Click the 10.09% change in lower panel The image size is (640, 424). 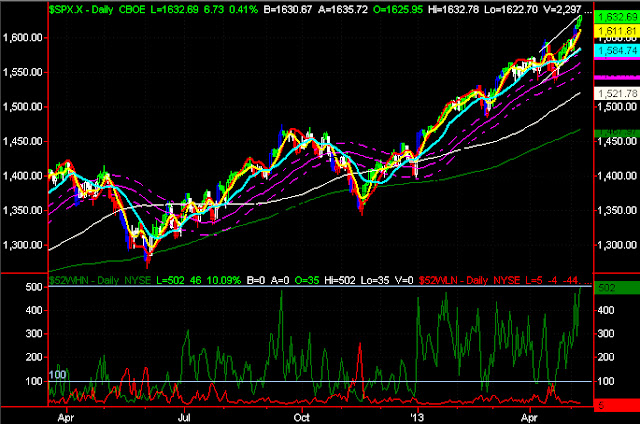(224, 280)
